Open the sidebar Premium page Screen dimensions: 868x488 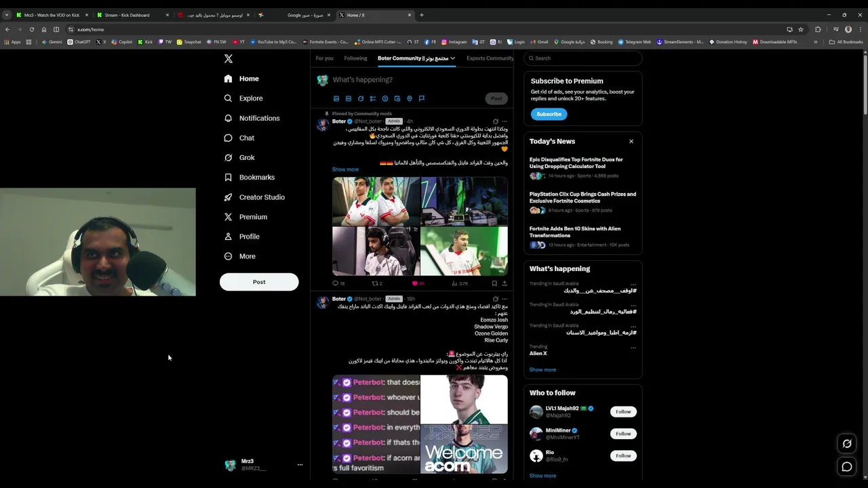click(245, 217)
